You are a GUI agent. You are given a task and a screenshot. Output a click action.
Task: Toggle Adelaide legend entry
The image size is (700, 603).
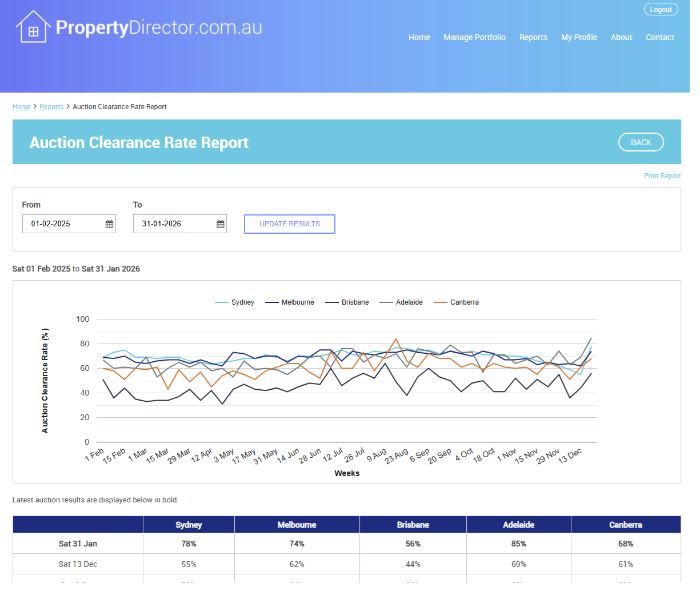pos(402,302)
